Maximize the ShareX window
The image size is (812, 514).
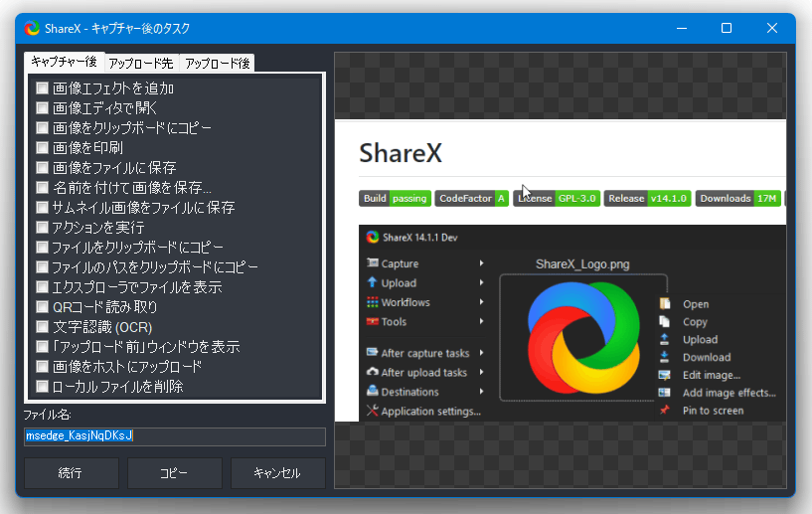pos(727,28)
